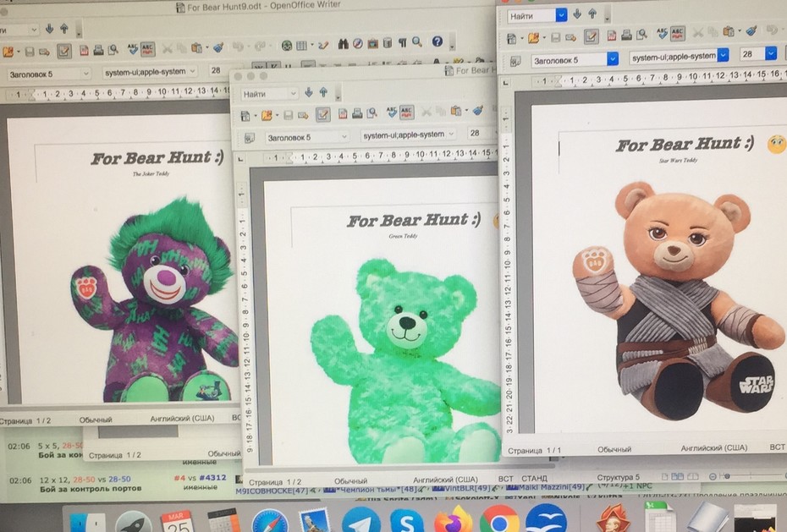Click the horizontal ruler in the Star Wars Teddy window
Screen dimensions: 787x532
(x=659, y=78)
